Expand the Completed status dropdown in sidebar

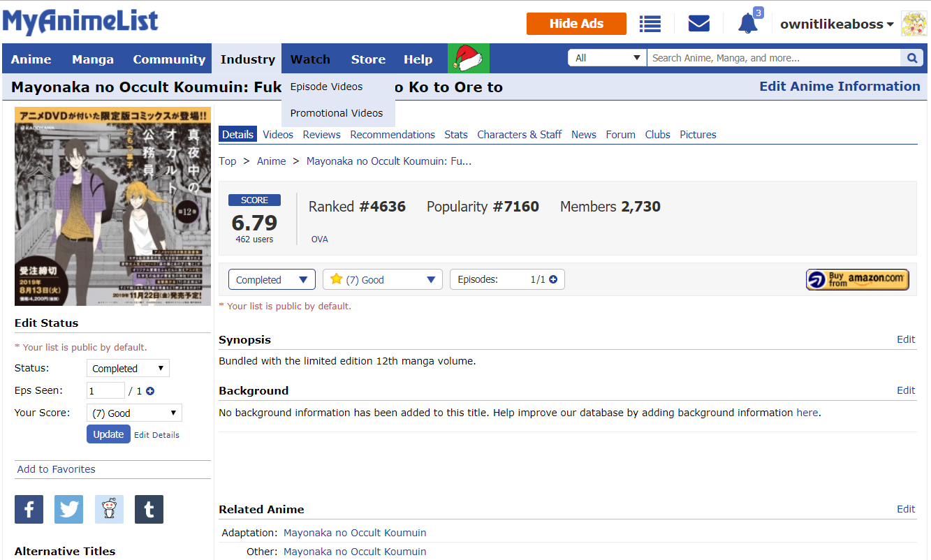point(128,369)
